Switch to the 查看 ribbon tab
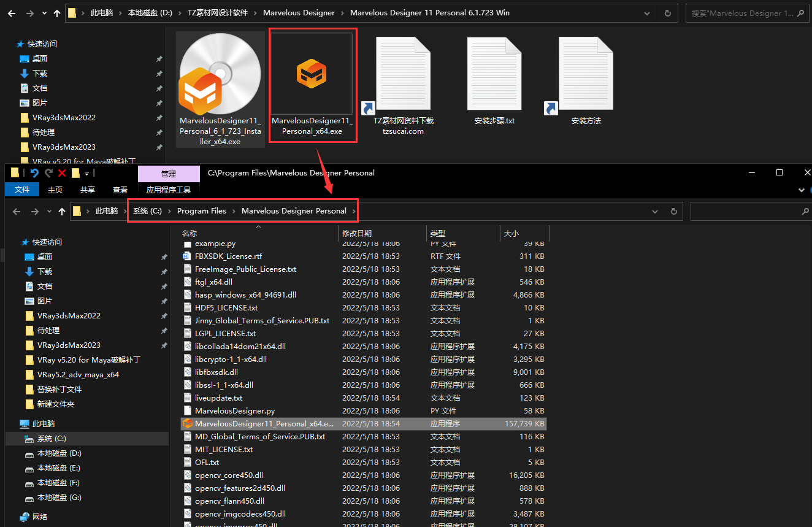812x527 pixels. [120, 190]
